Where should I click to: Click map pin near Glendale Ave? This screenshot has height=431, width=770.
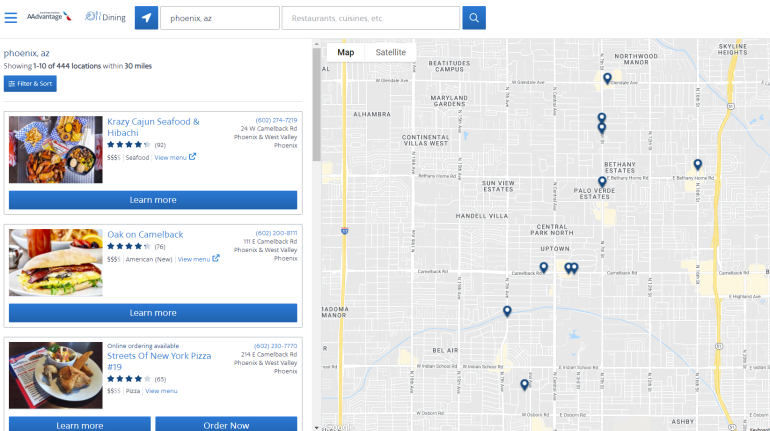pyautogui.click(x=607, y=78)
